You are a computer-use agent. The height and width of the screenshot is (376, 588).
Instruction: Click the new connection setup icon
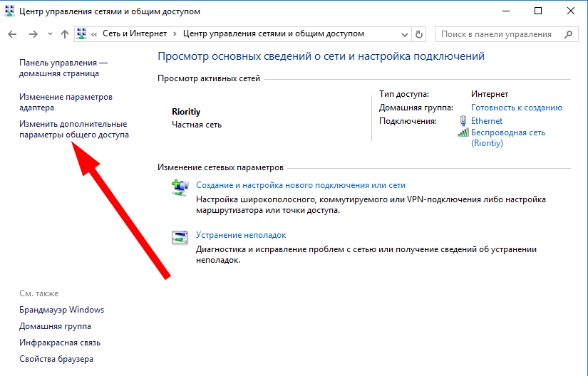pos(180,187)
